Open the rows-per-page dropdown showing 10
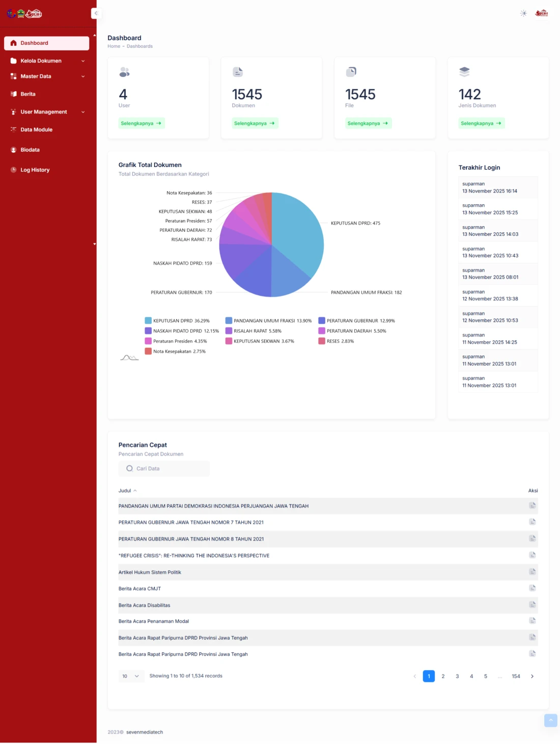The image size is (560, 744). [x=131, y=676]
